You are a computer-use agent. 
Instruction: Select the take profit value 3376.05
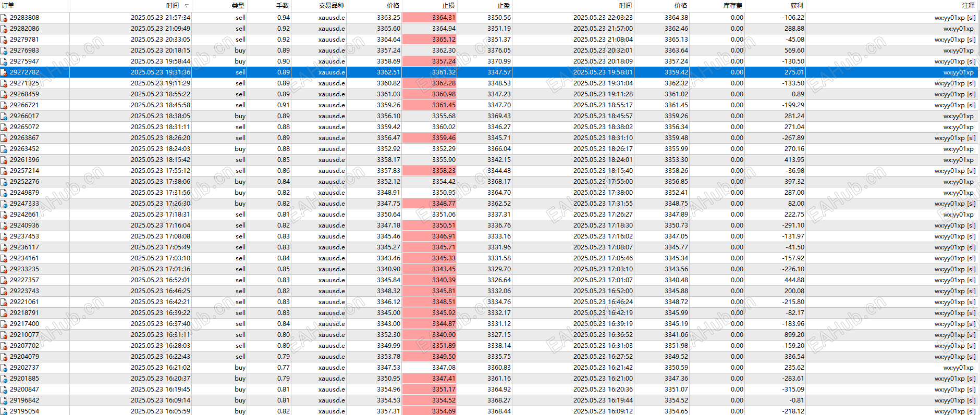pyautogui.click(x=499, y=51)
